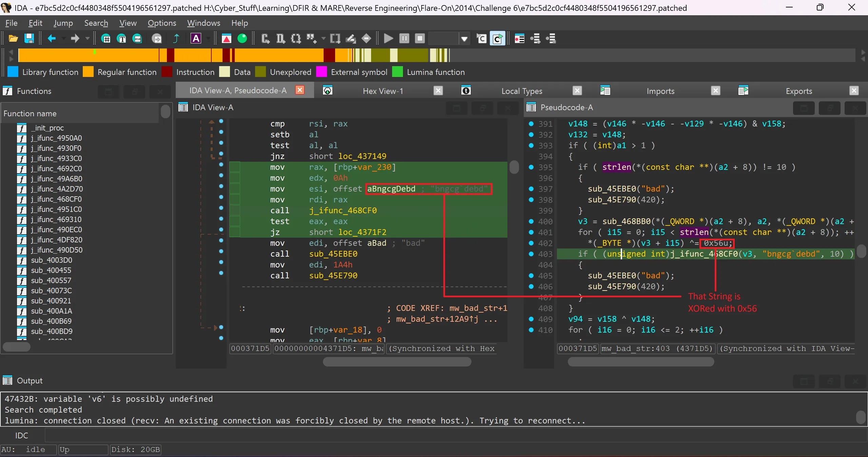Expand the Jump forward history dropdown
Viewport: 868px width, 457px height.
(x=87, y=39)
